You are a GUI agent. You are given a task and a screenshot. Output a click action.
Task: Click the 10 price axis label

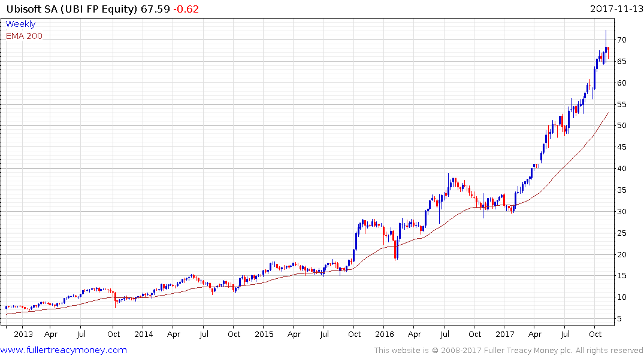(x=621, y=297)
